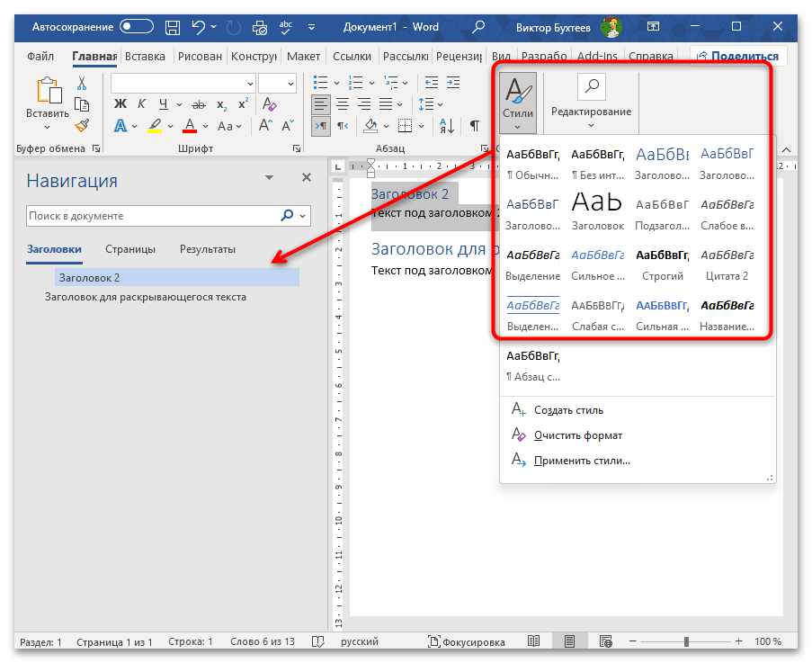The height and width of the screenshot is (663, 812).
Task: Click the Format Painter brush icon
Action: 82,125
